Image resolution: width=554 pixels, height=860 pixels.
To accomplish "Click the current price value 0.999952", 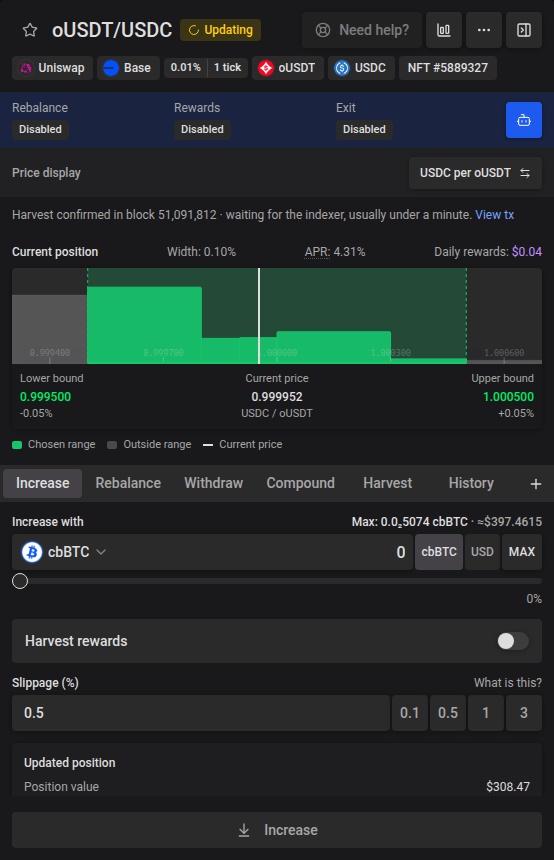I will coord(277,397).
